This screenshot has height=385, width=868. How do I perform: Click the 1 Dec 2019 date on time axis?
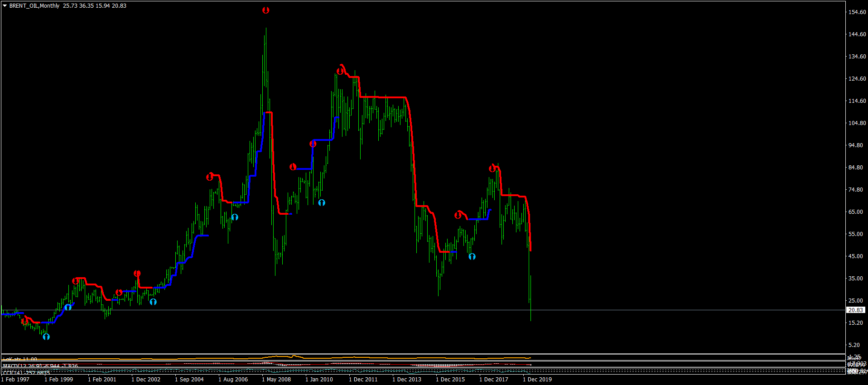click(537, 380)
